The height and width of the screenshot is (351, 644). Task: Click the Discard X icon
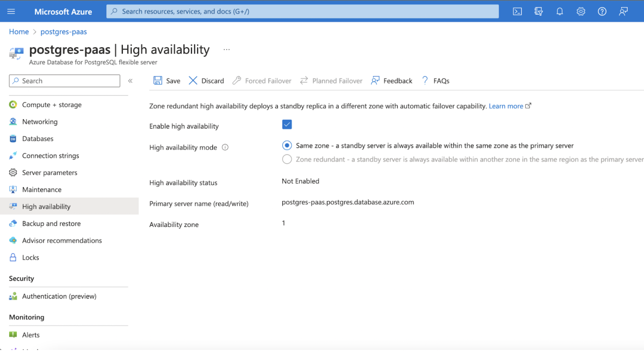193,81
